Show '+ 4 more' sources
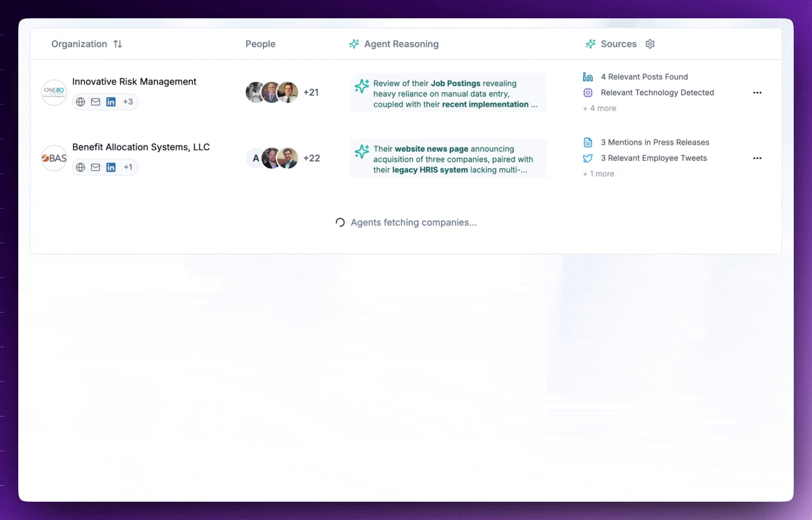 click(599, 109)
